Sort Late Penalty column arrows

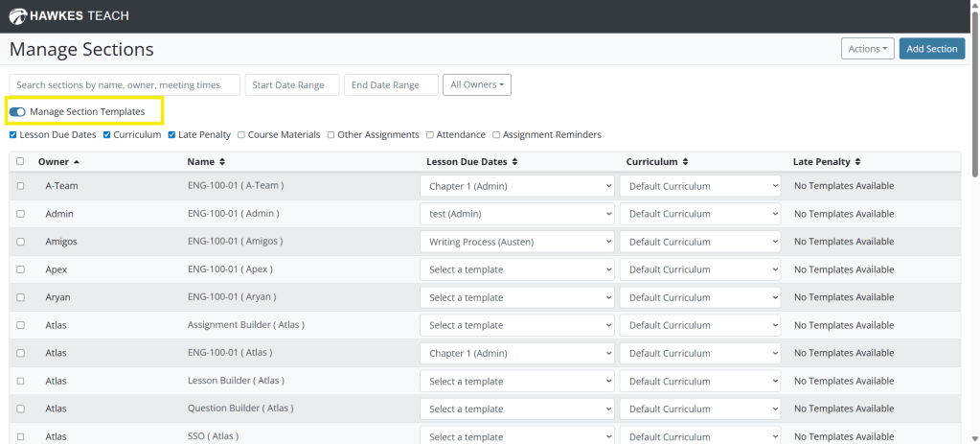click(857, 162)
